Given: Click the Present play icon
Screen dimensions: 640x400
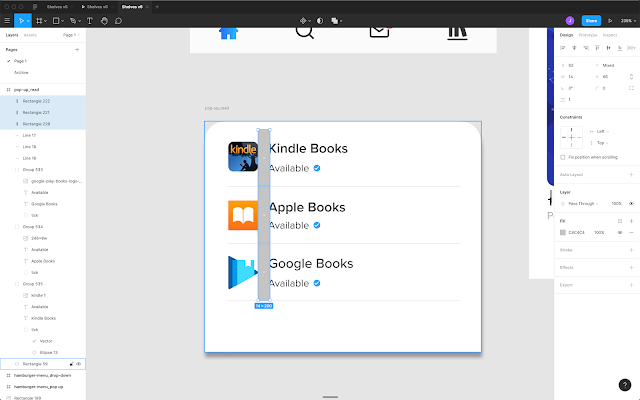Looking at the screenshot, I should (x=610, y=21).
